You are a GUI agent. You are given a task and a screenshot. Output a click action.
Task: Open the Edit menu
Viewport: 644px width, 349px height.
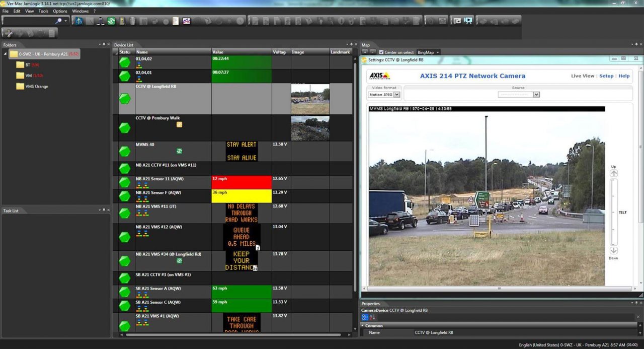tap(17, 11)
